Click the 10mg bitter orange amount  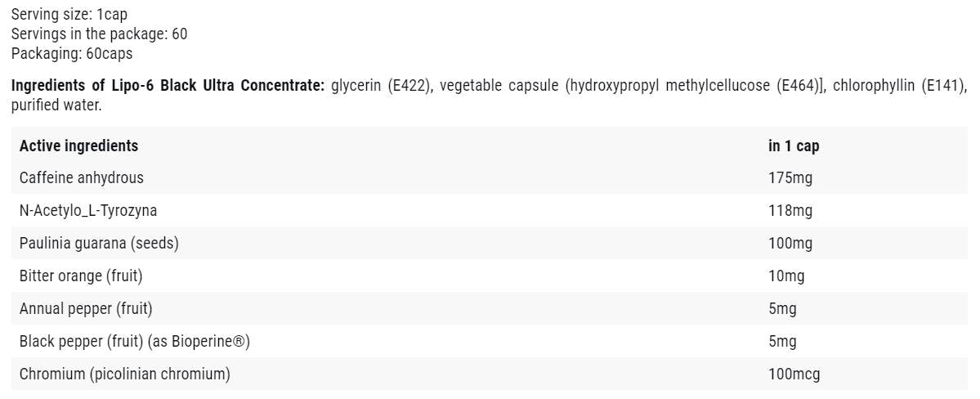point(786,276)
